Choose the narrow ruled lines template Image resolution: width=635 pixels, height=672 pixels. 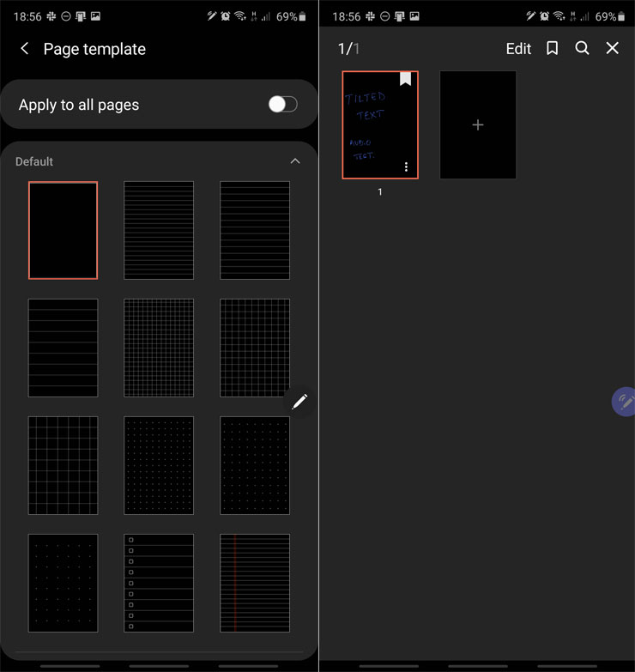coord(159,230)
